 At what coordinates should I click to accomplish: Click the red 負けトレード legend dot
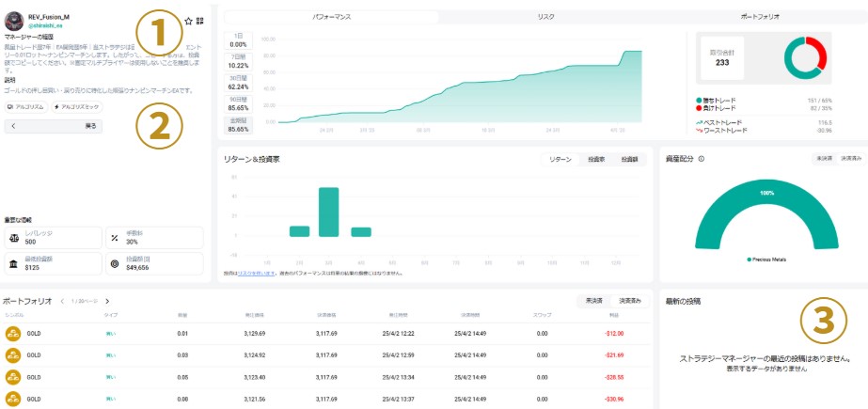pyautogui.click(x=699, y=107)
